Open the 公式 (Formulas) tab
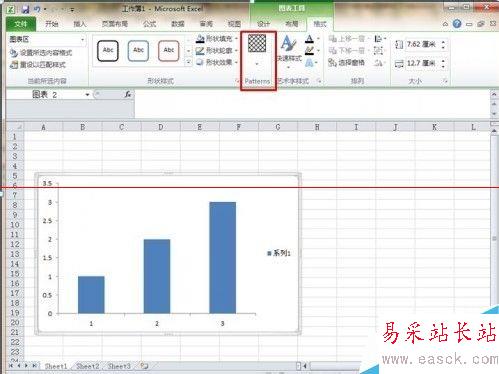The width and height of the screenshot is (499, 374). (x=149, y=24)
